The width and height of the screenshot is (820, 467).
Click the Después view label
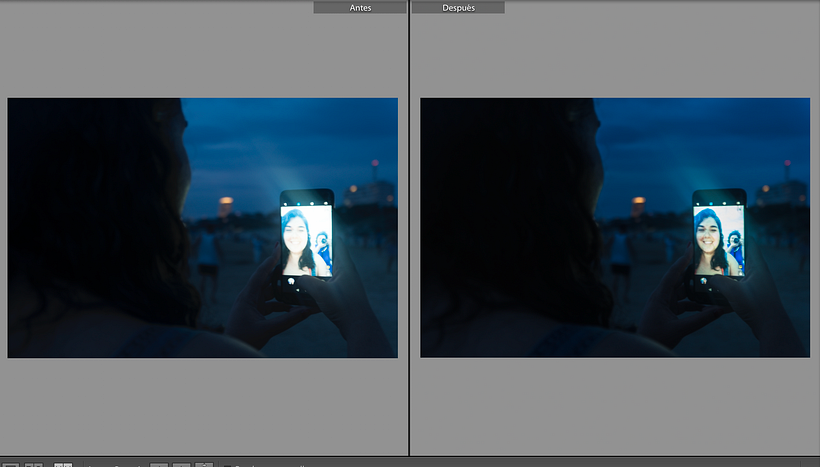coord(458,8)
